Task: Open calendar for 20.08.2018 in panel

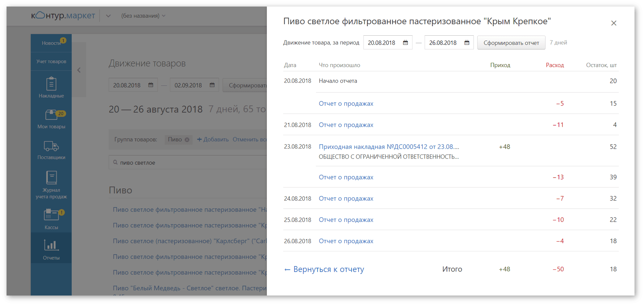Action: point(405,43)
